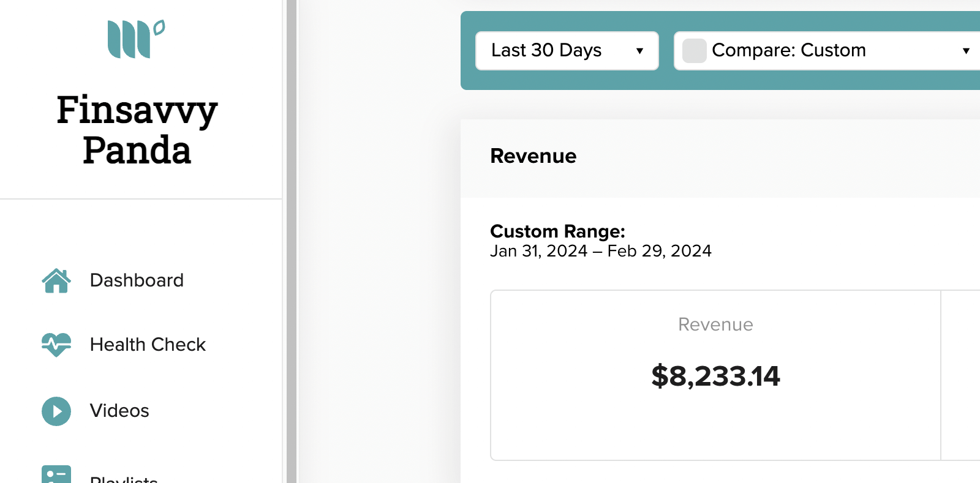980x483 pixels.
Task: Click the sidebar vertical scrollbar
Action: coord(292,241)
